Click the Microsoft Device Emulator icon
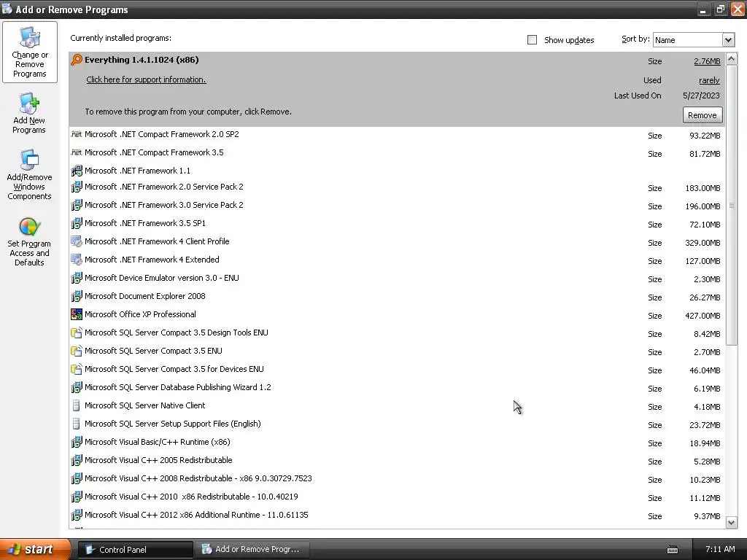 (76, 278)
